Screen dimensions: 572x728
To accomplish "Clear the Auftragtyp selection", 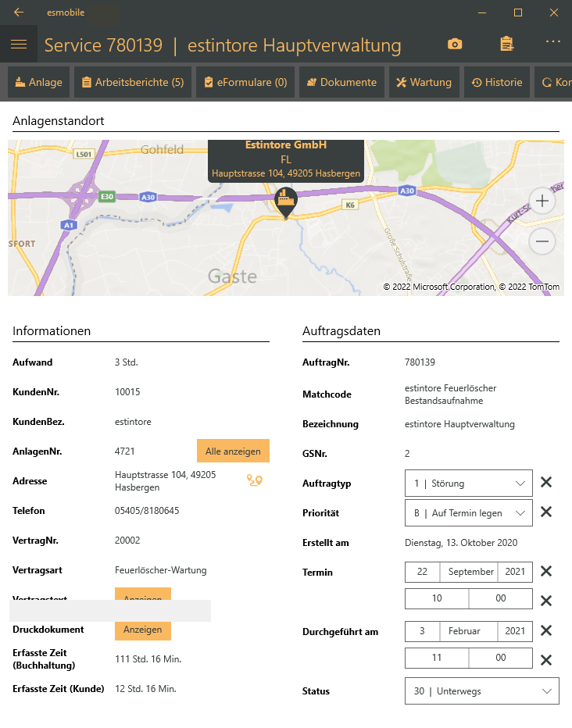I will pyautogui.click(x=546, y=483).
